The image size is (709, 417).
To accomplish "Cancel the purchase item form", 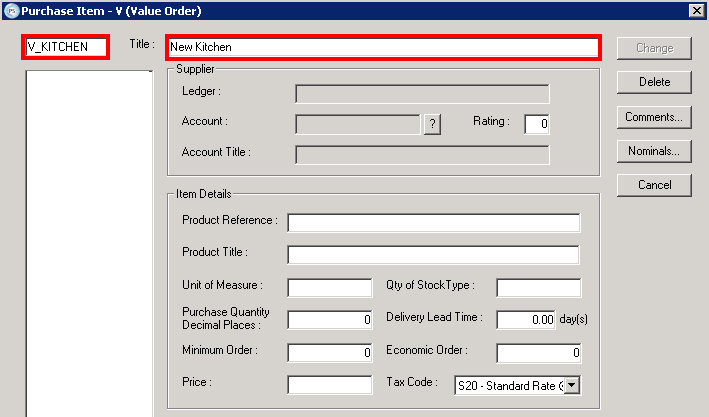I will tap(654, 185).
